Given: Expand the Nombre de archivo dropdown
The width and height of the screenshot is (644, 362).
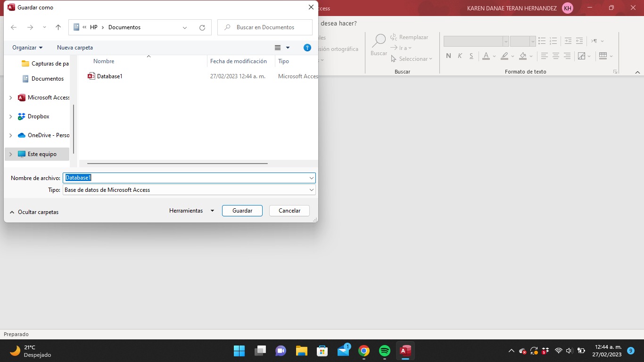Looking at the screenshot, I should [312, 178].
